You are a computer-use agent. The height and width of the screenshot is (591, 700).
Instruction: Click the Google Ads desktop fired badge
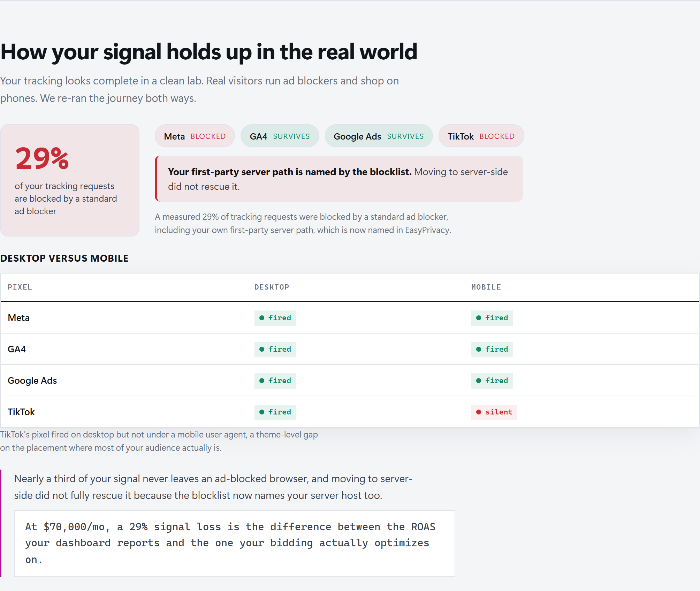(x=275, y=381)
